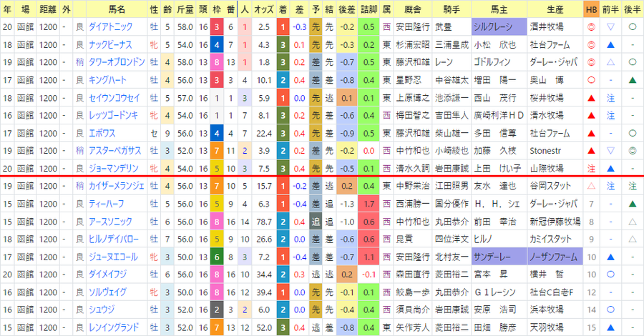
Task: Click the 後差 column header
Action: click(x=347, y=9)
